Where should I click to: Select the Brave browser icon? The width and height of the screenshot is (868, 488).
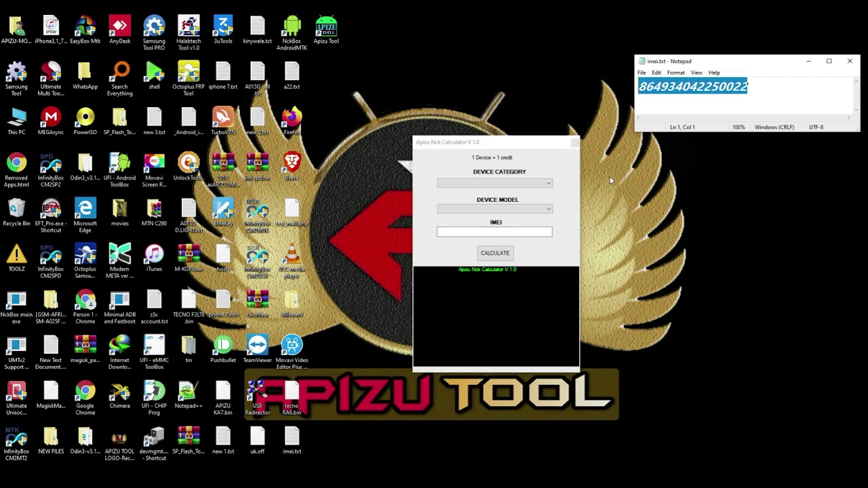pyautogui.click(x=292, y=167)
